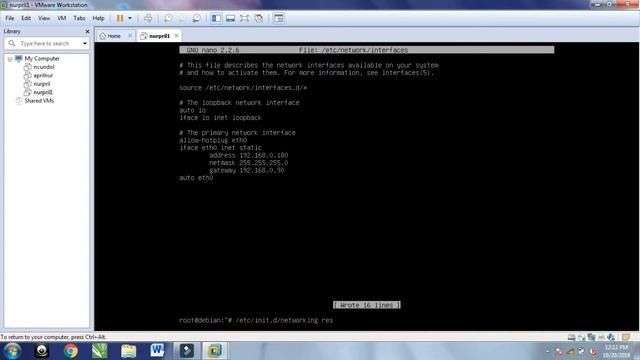Select nurpril1 in the library tree
The height and width of the screenshot is (360, 640).
(x=43, y=92)
